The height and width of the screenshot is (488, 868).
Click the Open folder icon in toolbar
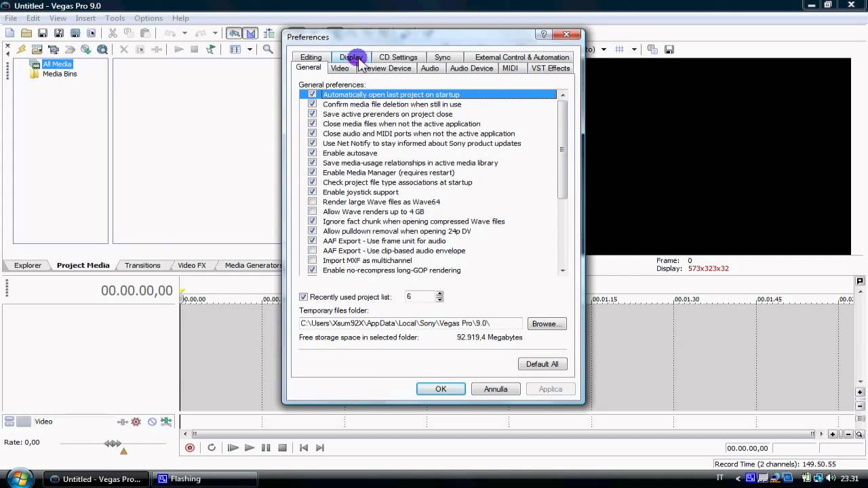26,33
